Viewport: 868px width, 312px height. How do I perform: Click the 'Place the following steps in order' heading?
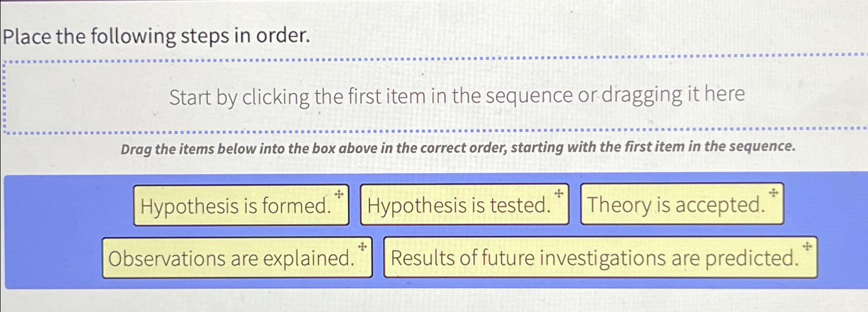[155, 36]
